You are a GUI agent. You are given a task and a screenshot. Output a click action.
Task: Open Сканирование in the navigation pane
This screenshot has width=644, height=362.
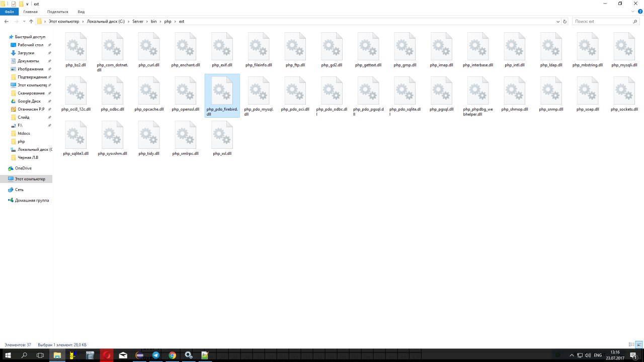coord(31,93)
